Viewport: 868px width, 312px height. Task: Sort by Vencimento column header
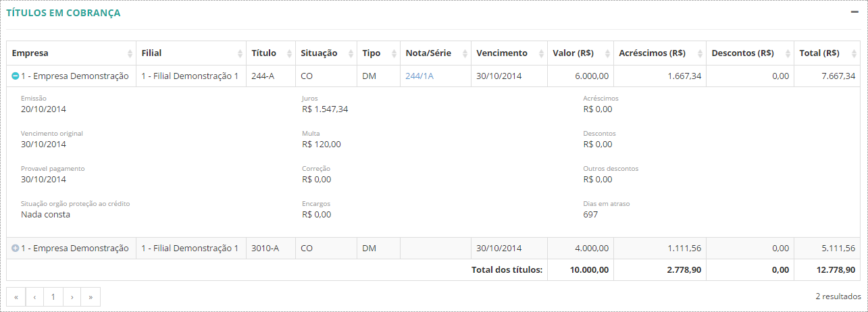point(502,53)
